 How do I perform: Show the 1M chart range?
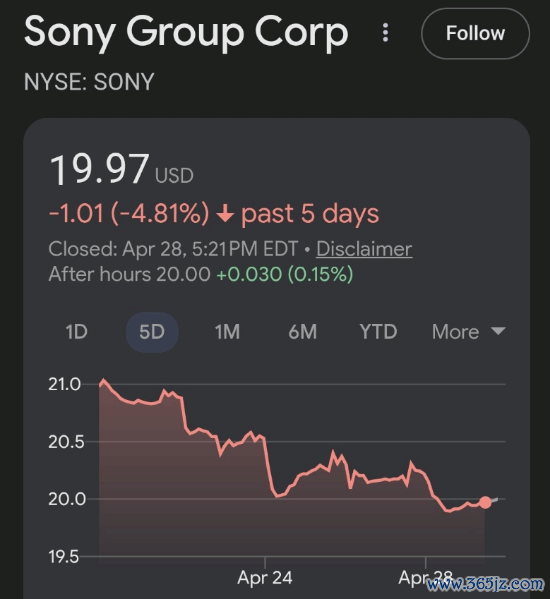227,332
